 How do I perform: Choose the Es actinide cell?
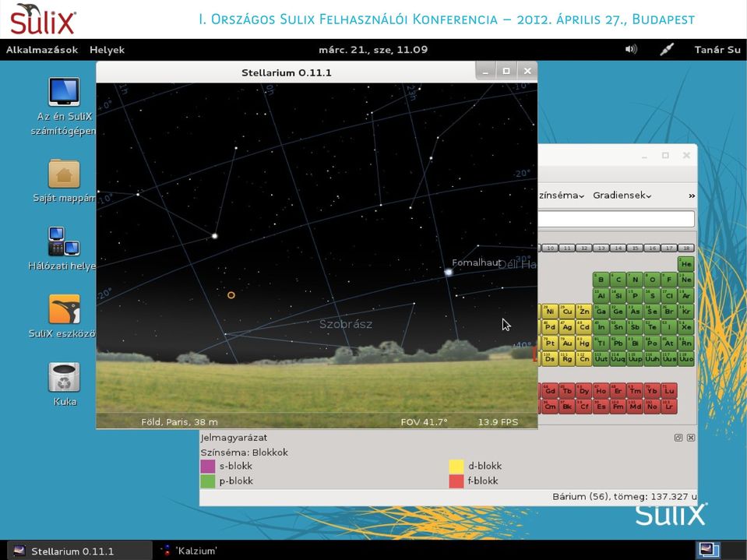click(601, 407)
